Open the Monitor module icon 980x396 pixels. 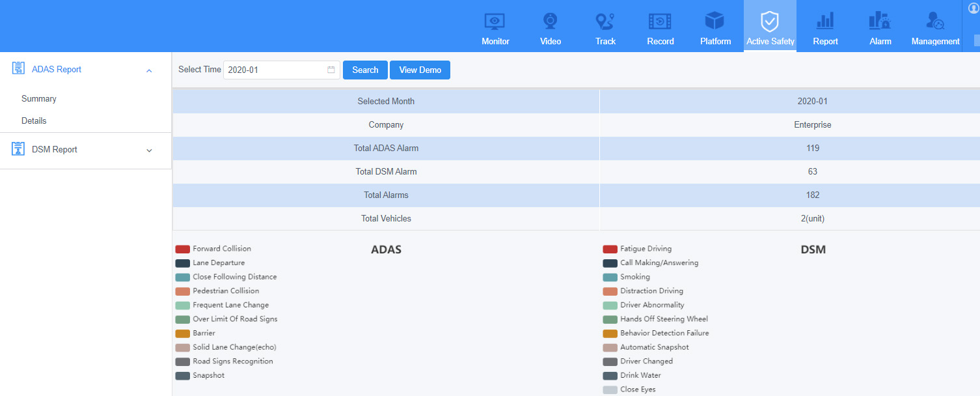point(495,21)
